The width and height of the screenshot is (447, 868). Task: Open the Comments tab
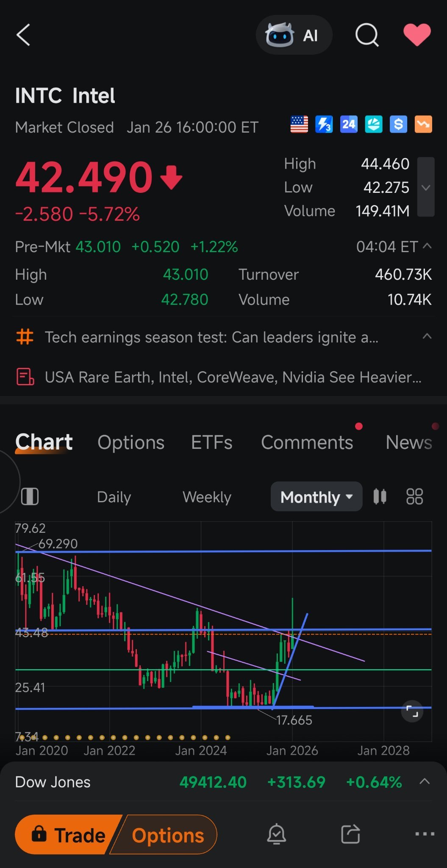[307, 442]
